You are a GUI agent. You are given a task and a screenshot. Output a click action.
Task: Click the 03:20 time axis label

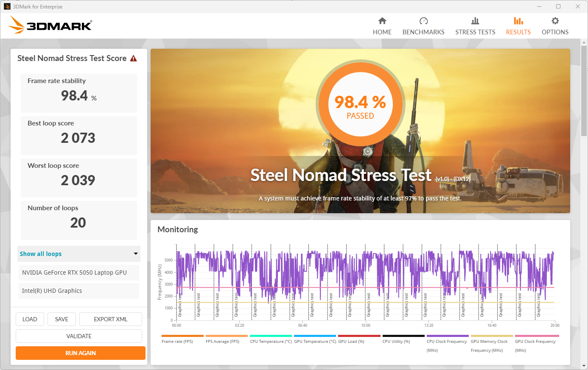pos(239,325)
